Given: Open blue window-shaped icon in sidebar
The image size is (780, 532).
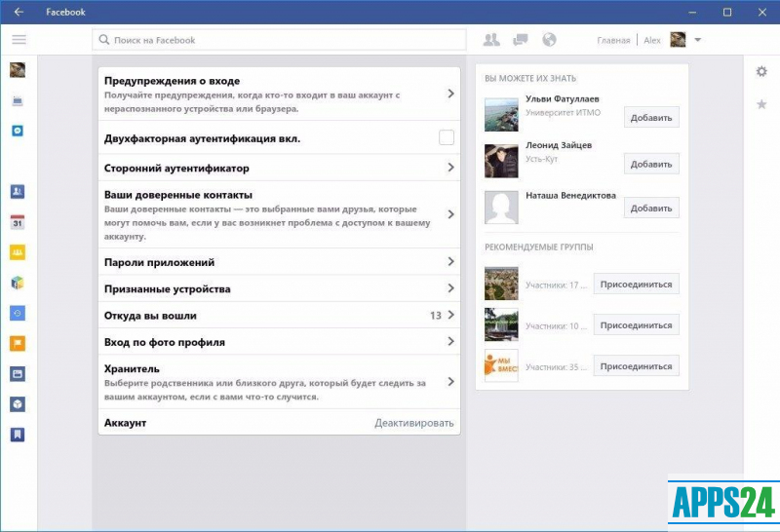Looking at the screenshot, I should pos(18,374).
